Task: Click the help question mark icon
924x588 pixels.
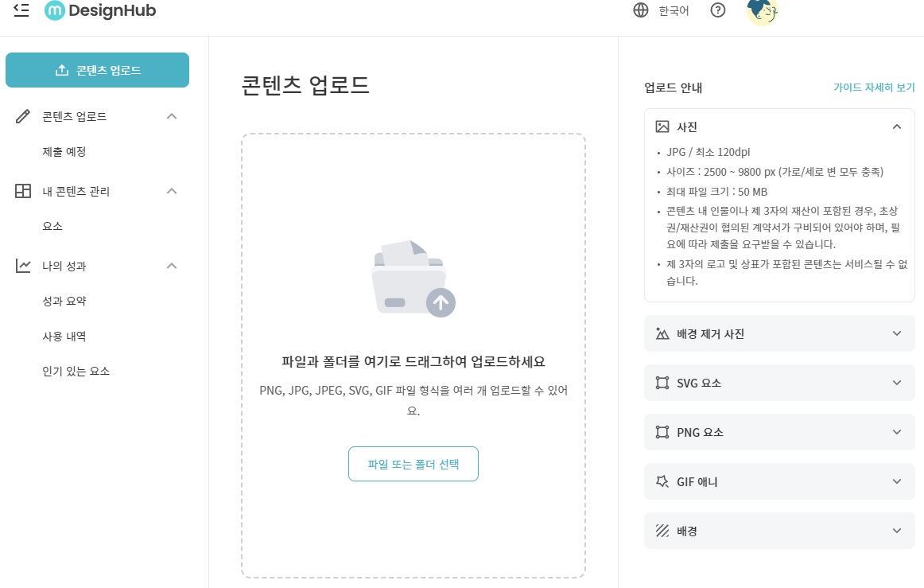Action: tap(717, 10)
